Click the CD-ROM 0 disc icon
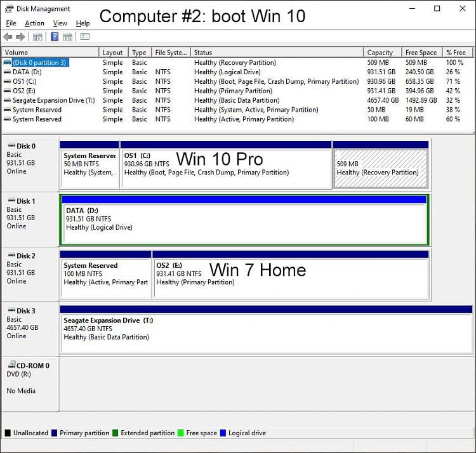Image resolution: width=476 pixels, height=453 pixels. (x=12, y=364)
